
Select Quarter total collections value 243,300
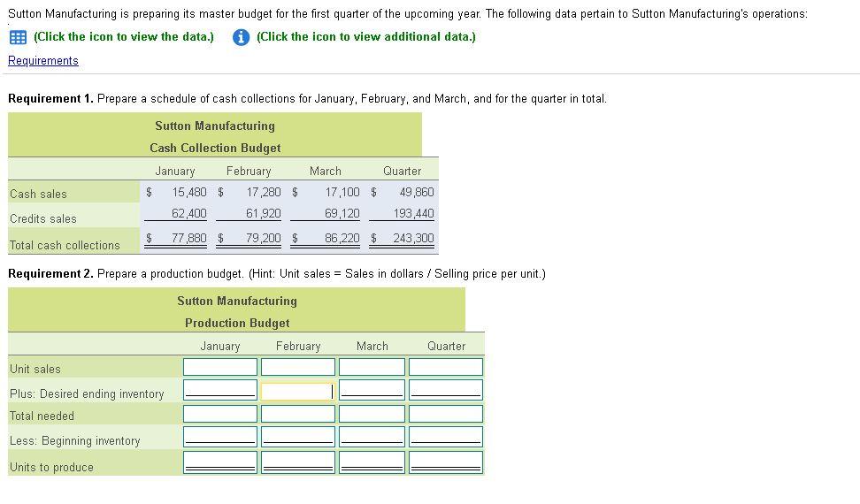413,239
